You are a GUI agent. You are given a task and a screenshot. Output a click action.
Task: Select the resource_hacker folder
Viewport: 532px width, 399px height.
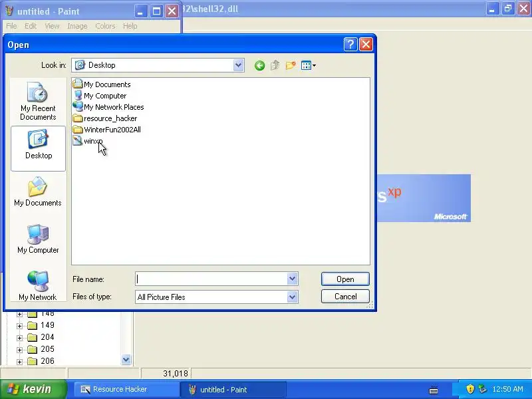point(105,118)
